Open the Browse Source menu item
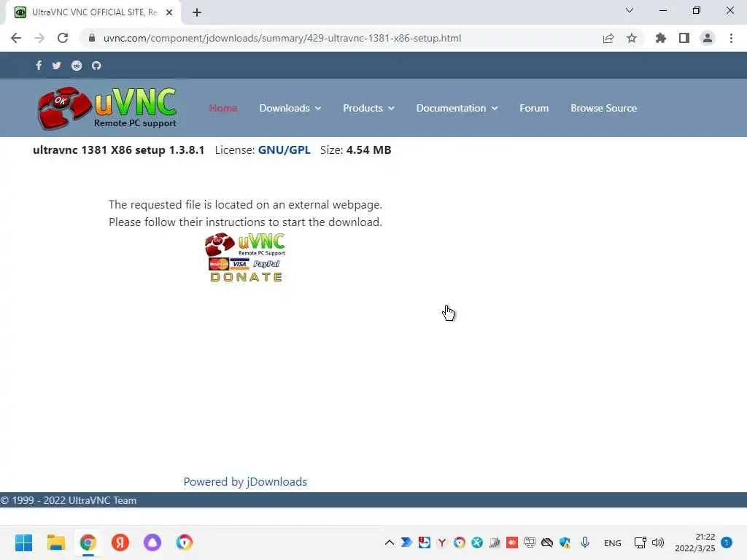The image size is (747, 560). pyautogui.click(x=603, y=108)
